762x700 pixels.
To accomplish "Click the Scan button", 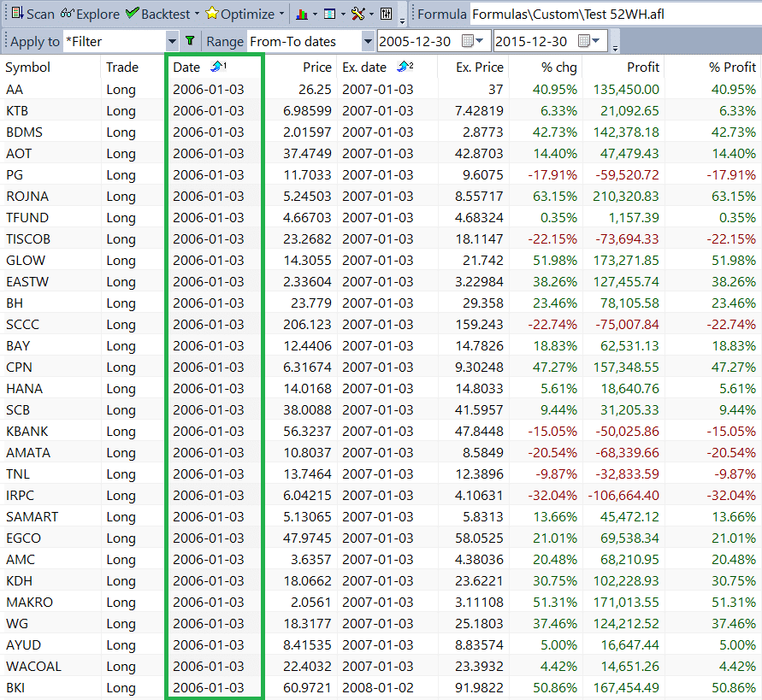I will click(x=32, y=14).
